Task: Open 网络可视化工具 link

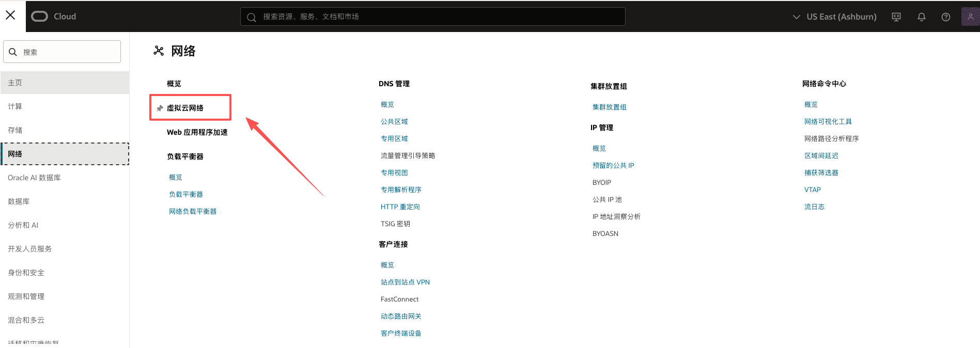Action: click(828, 121)
